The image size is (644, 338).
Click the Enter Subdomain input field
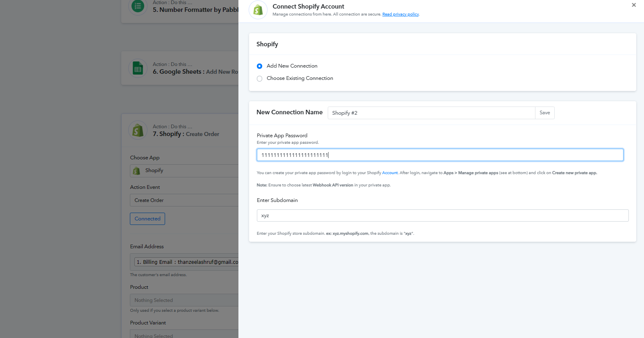click(442, 216)
